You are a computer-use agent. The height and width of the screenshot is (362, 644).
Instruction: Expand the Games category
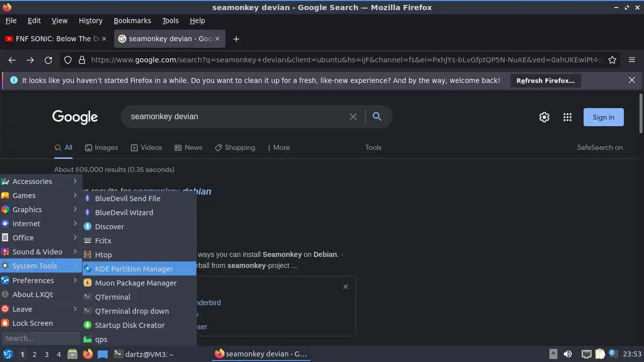(x=40, y=196)
